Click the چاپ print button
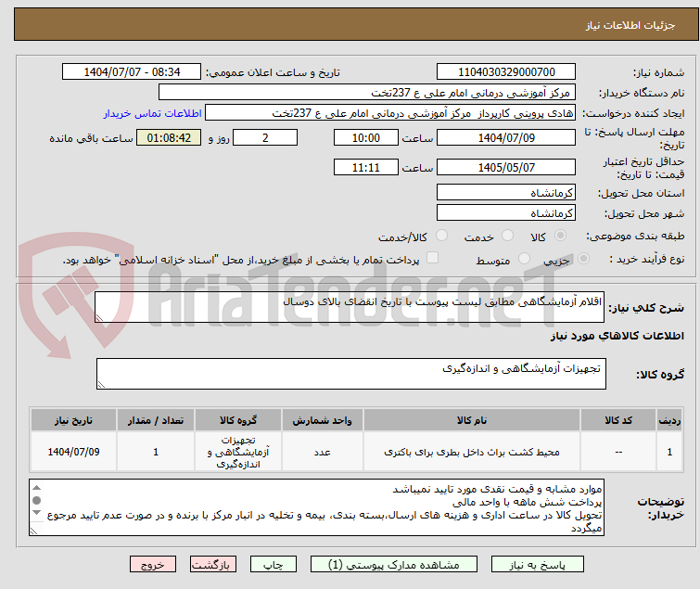700x589 pixels. click(x=273, y=565)
